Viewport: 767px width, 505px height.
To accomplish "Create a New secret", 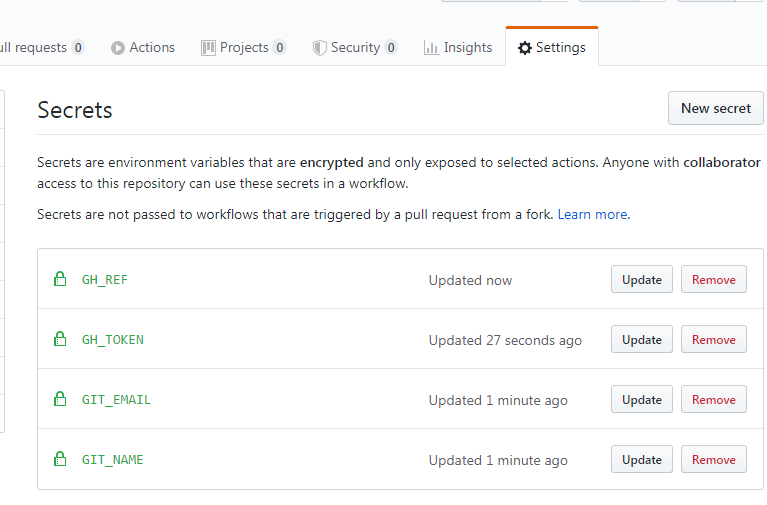I will pos(715,108).
